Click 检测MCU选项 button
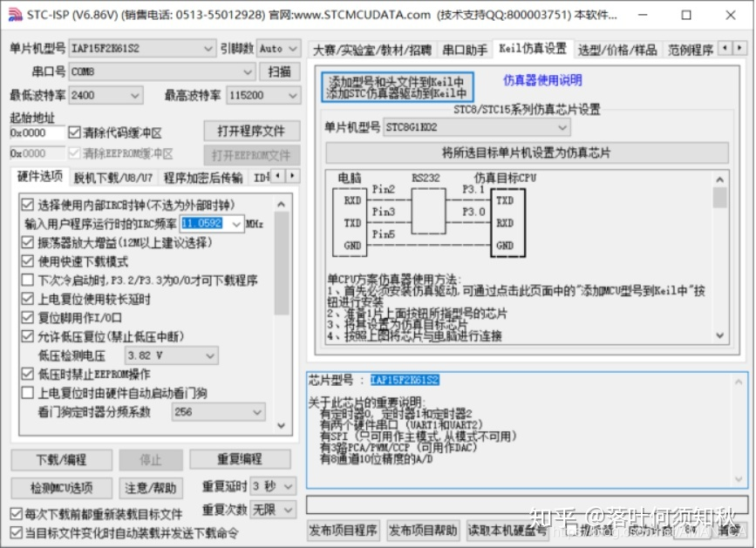This screenshot has height=548, width=756. [62, 488]
